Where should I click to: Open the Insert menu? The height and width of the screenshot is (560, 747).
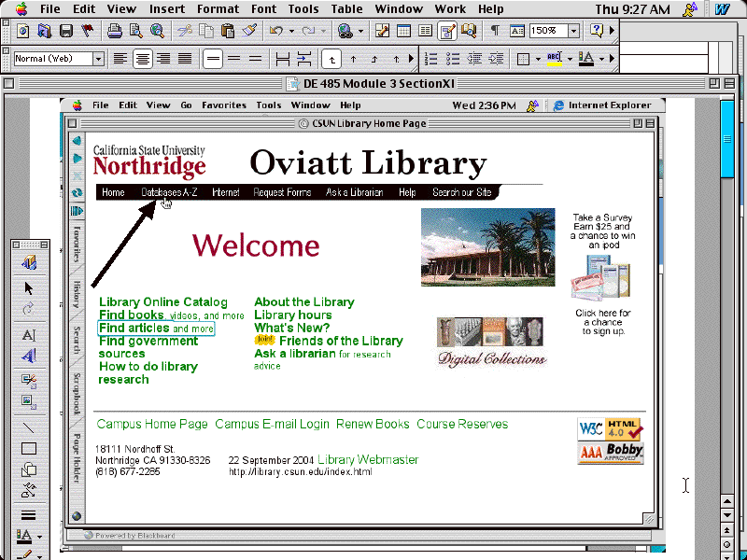[x=167, y=9]
